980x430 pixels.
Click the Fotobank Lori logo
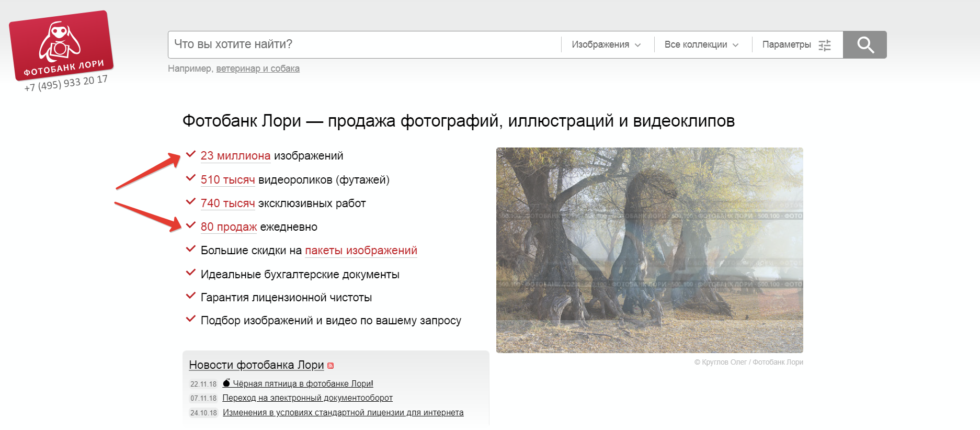coord(61,46)
